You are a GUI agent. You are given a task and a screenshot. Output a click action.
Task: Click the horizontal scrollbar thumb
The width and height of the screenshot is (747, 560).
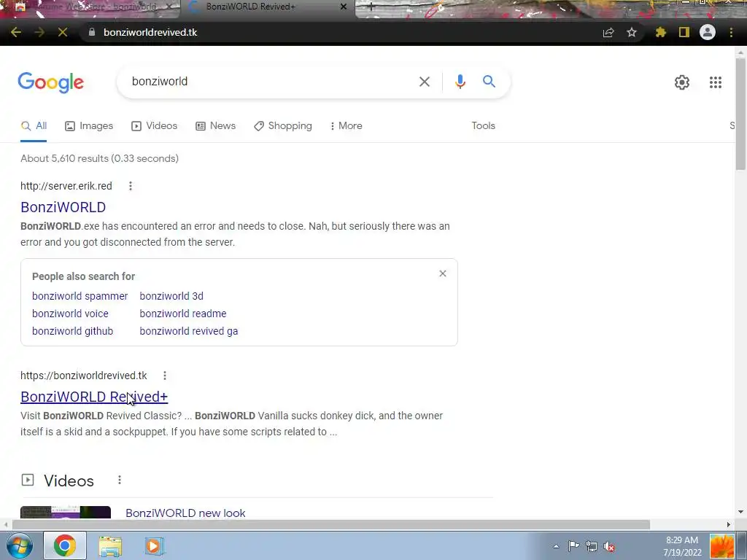point(331,525)
